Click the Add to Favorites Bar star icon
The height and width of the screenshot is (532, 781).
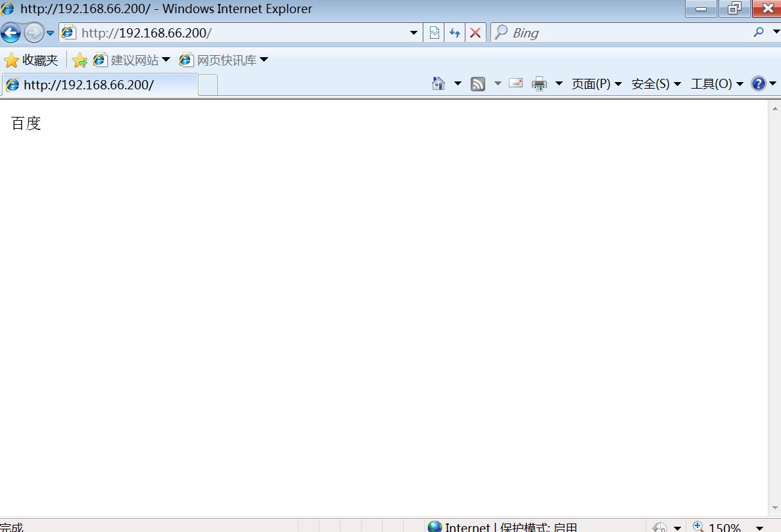pos(80,60)
